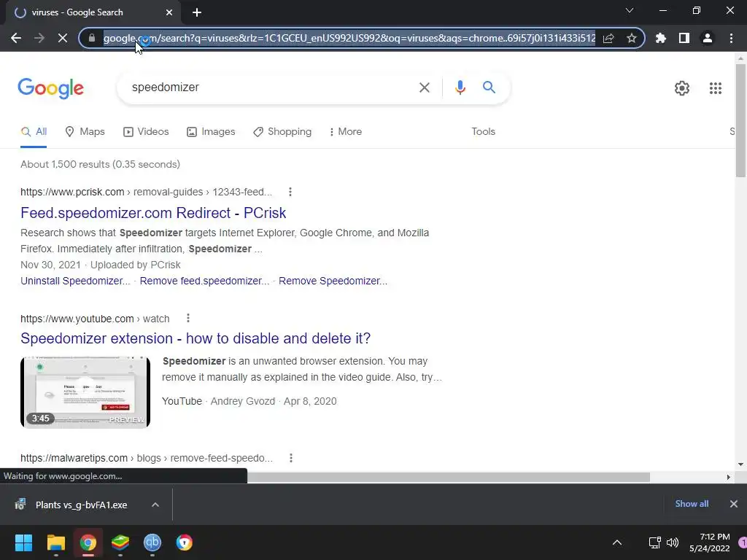Open BlueStacks from taskbar
The image size is (747, 560).
(120, 542)
